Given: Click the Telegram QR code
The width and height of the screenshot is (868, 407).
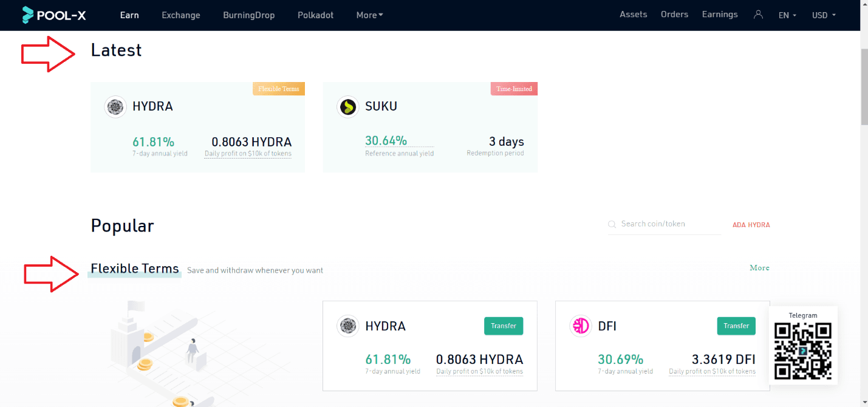Looking at the screenshot, I should (803, 351).
